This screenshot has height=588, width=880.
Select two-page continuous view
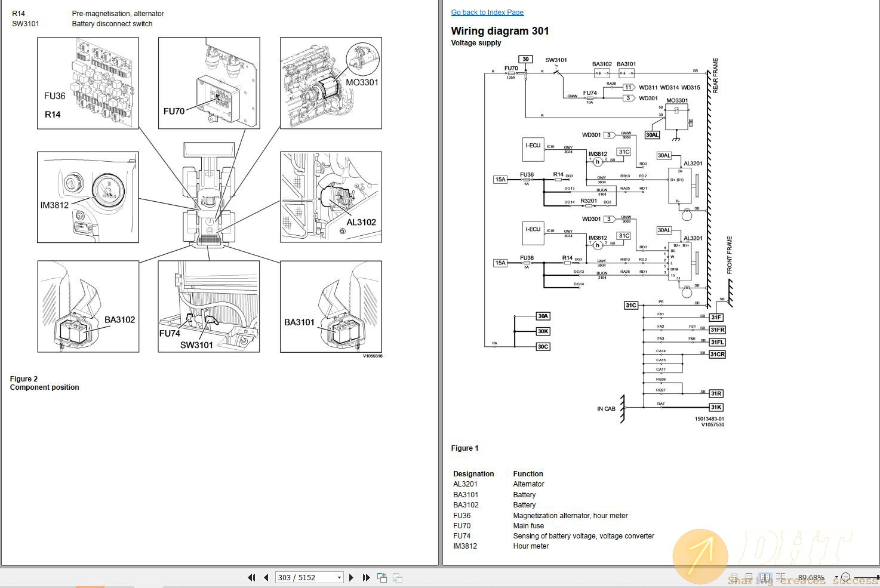click(x=781, y=577)
